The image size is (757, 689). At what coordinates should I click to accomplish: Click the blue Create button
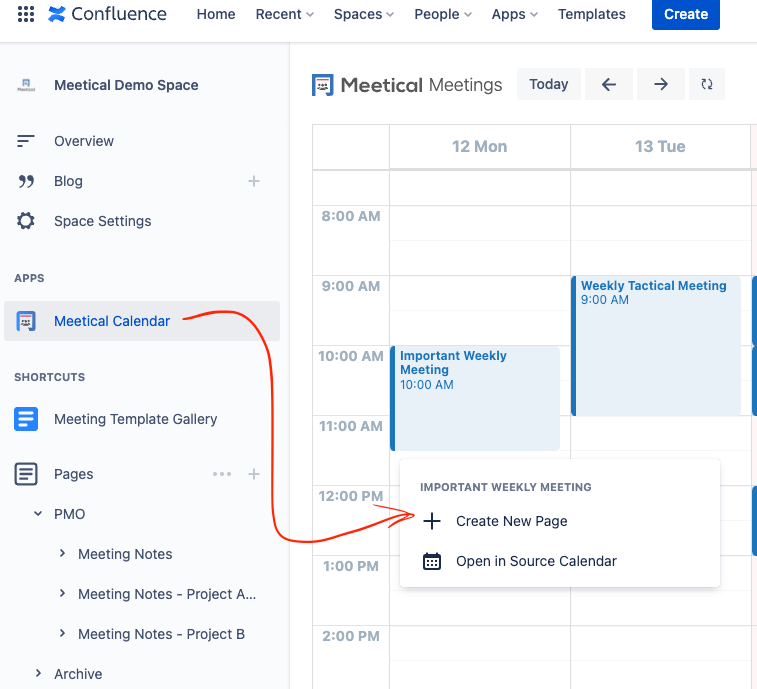click(686, 14)
